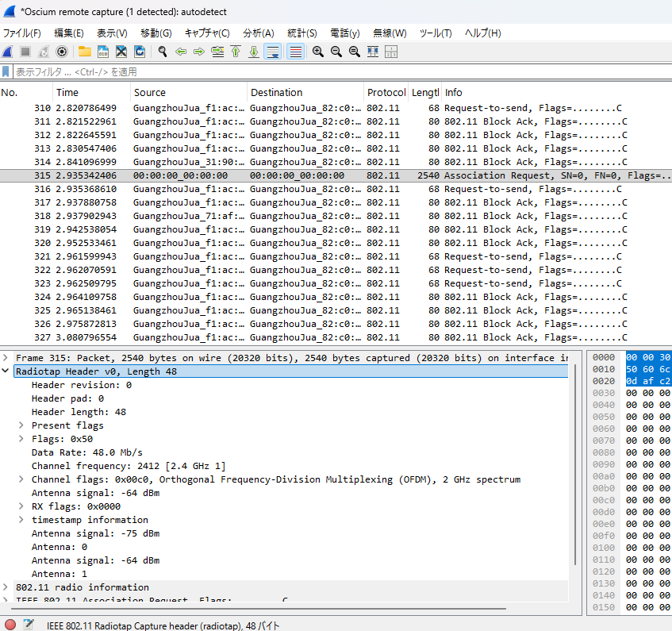Click the capture status indicator in status bar
672x631 pixels.
(x=10, y=625)
